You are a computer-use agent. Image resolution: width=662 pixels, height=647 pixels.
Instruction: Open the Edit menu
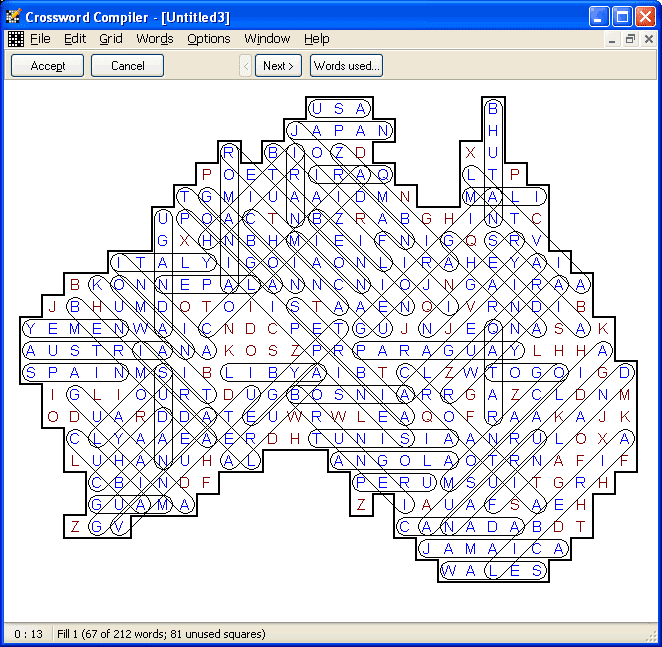(x=75, y=39)
